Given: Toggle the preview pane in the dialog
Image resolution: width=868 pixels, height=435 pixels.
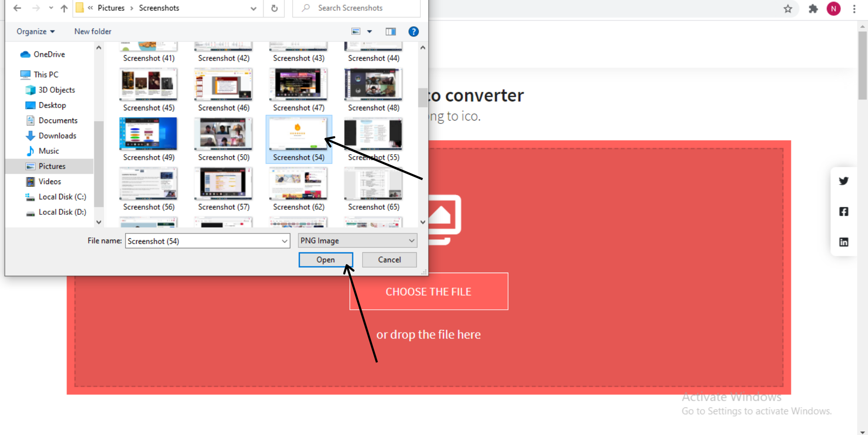Looking at the screenshot, I should [x=391, y=31].
